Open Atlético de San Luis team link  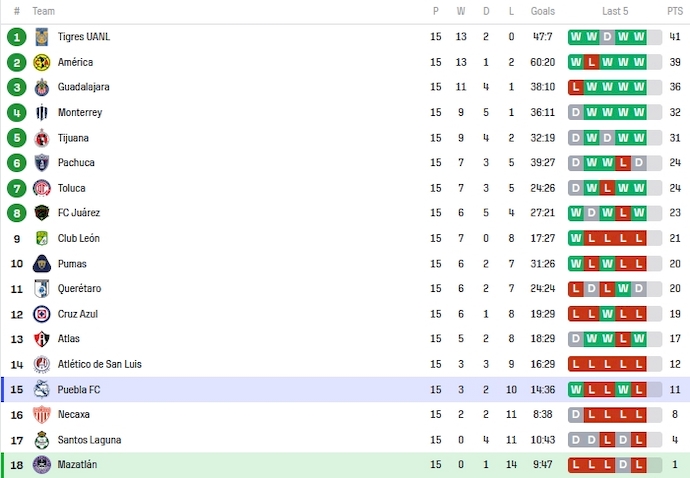102,364
